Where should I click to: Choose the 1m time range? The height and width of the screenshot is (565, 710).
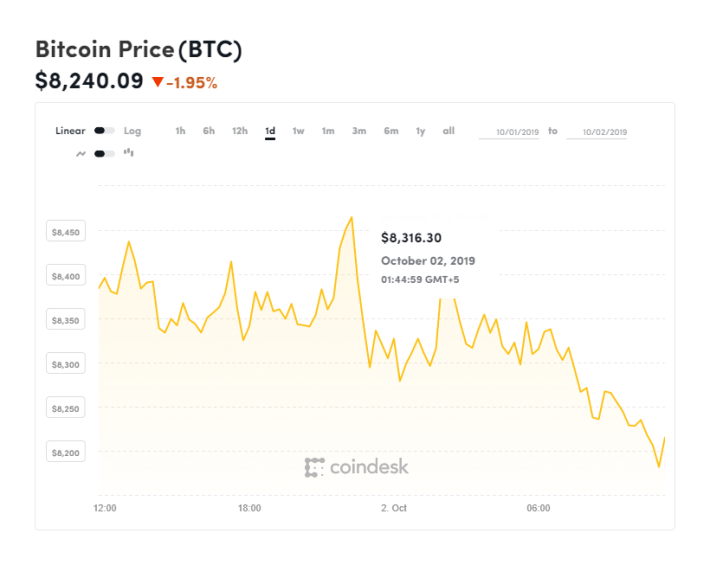(x=328, y=131)
